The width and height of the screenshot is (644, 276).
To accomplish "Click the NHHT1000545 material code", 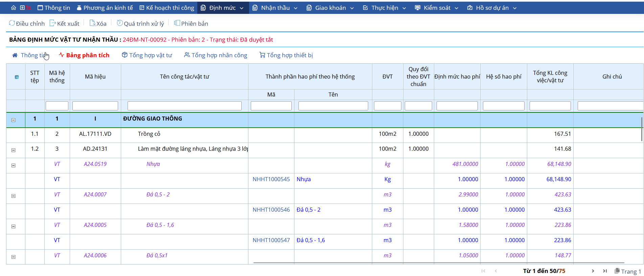I will (x=271, y=179).
